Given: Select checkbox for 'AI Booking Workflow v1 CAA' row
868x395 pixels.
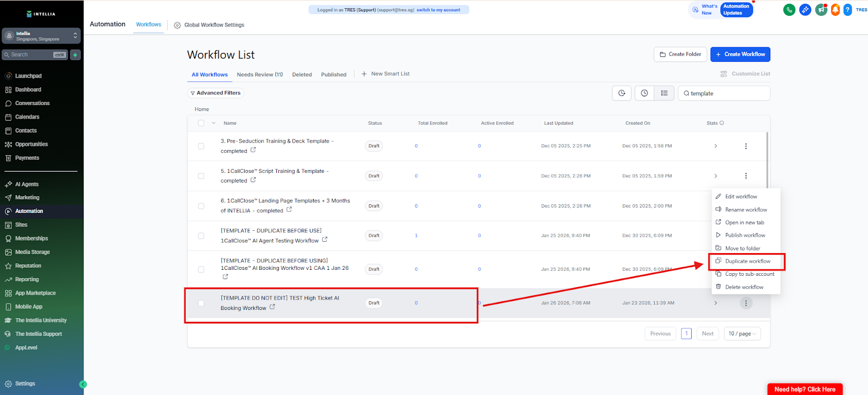Looking at the screenshot, I should pyautogui.click(x=201, y=269).
